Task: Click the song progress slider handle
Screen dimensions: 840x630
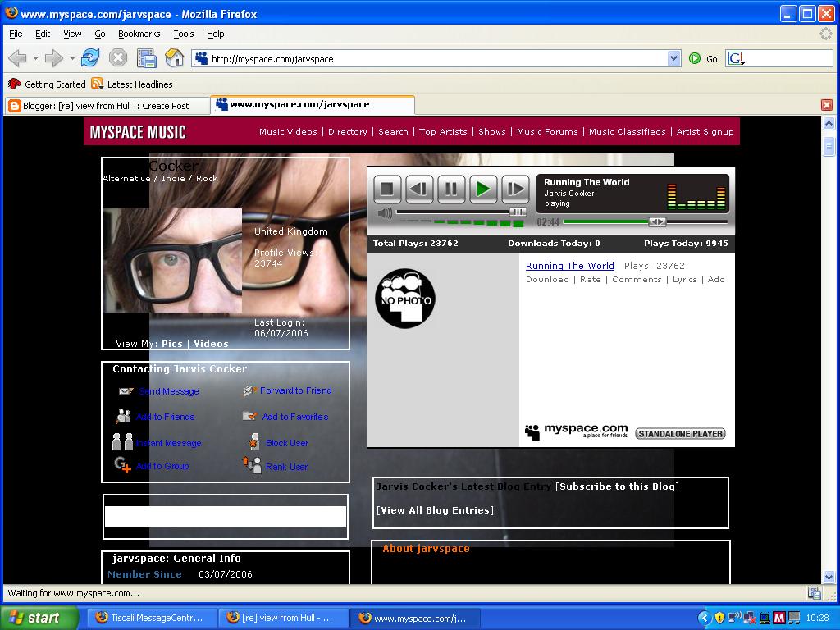Action: pyautogui.click(x=657, y=221)
